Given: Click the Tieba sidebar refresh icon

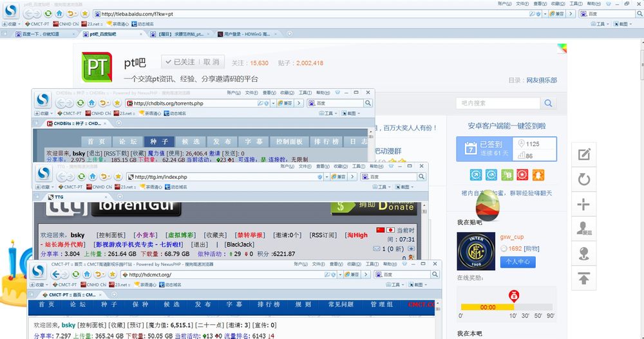Looking at the screenshot, I should click(584, 179).
